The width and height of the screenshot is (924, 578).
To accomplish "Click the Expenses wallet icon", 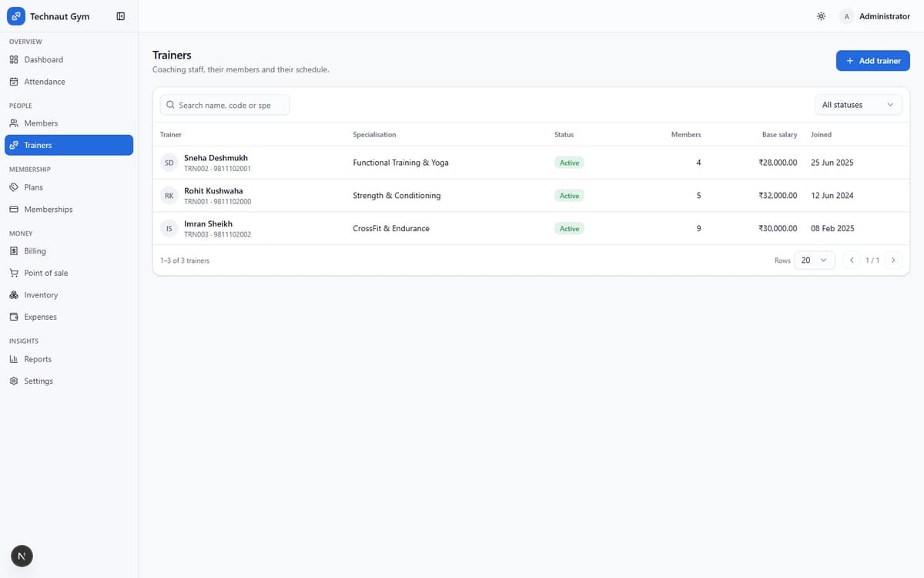I will pyautogui.click(x=14, y=317).
